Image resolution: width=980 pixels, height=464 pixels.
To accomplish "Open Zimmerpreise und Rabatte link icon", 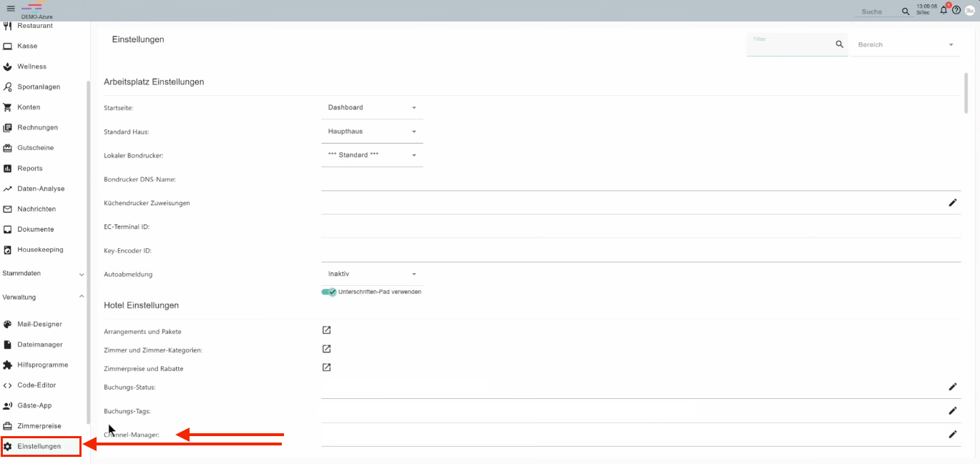I will [x=326, y=367].
